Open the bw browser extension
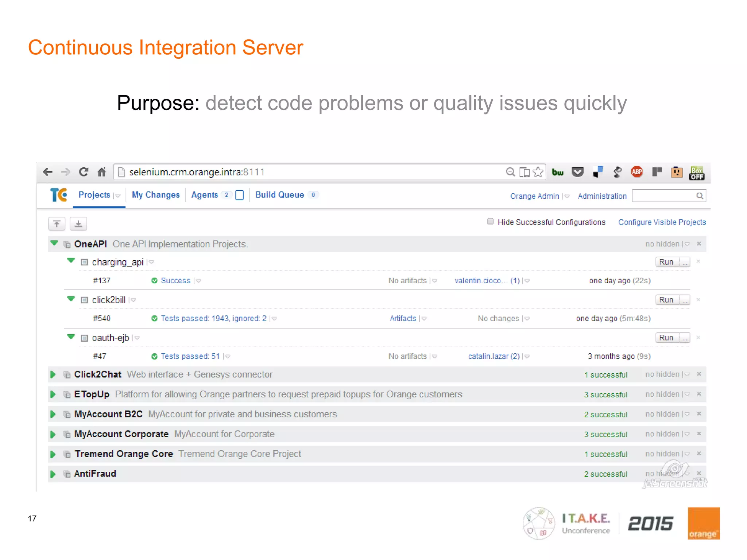Image resolution: width=747 pixels, height=560 pixels. [x=557, y=172]
